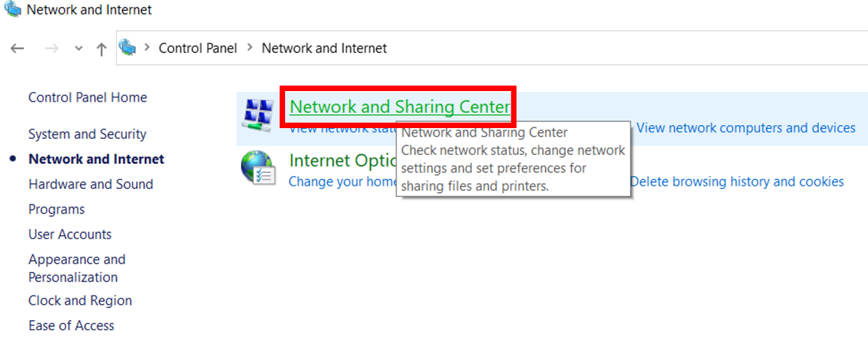Open the Programs category
The image size is (868, 346).
(x=56, y=209)
